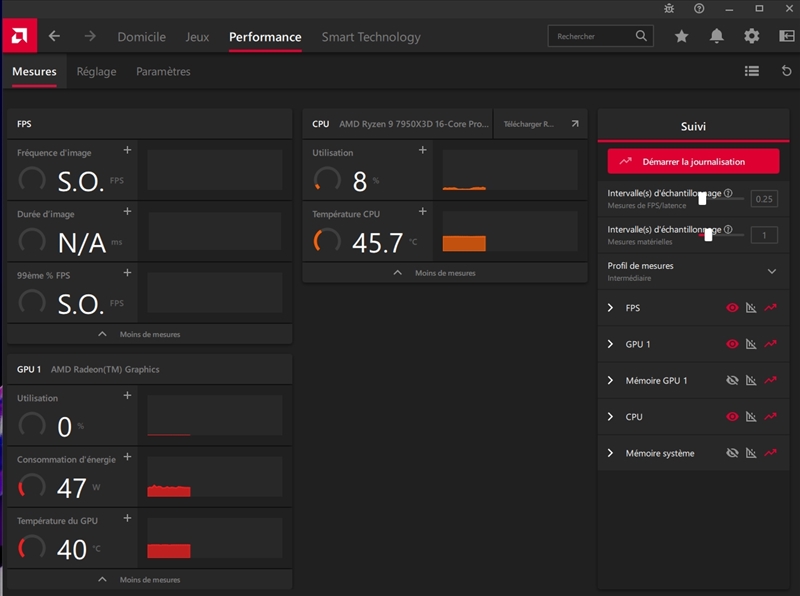Viewport: 800px width, 596px height.
Task: Click Démarrer la journalisation button
Action: (x=692, y=161)
